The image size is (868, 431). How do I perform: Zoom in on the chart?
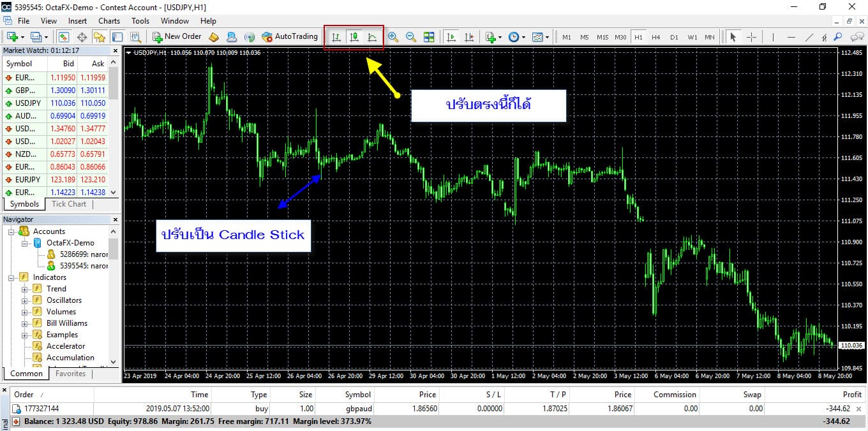[393, 37]
